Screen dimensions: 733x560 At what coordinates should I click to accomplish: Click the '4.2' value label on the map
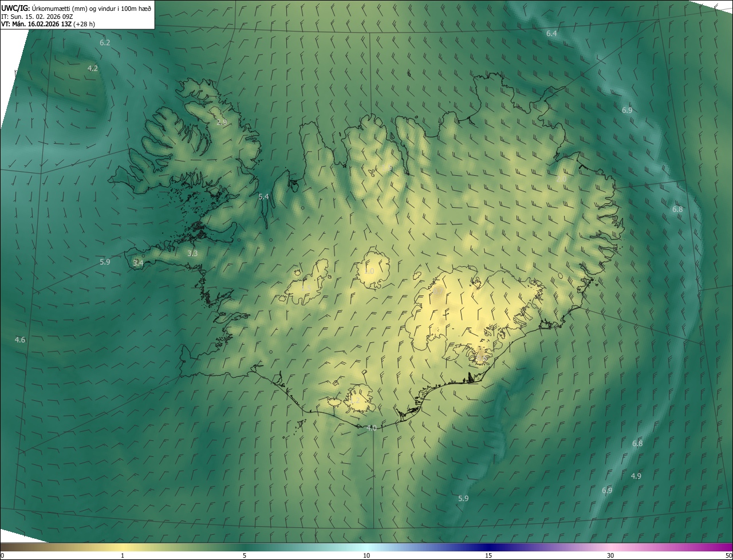pos(92,68)
